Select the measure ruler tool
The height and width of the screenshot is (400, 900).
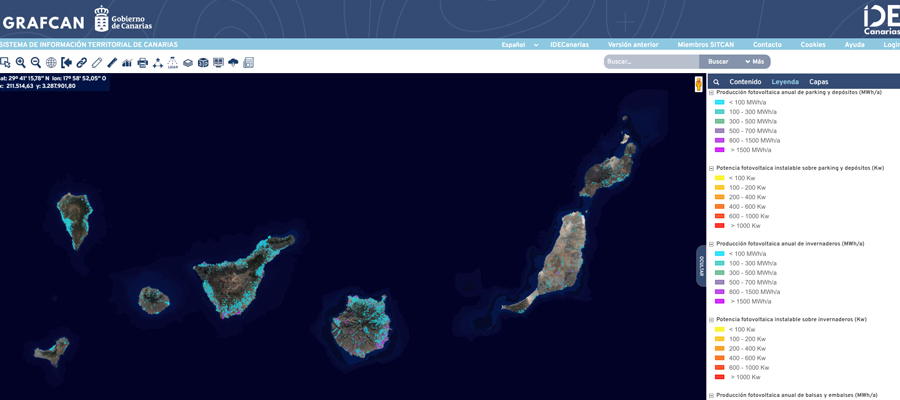112,62
